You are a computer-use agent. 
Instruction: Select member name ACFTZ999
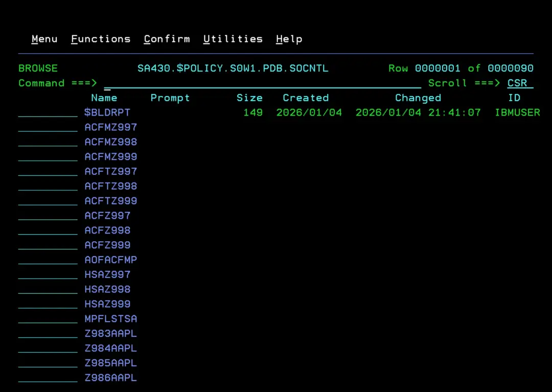[110, 201]
